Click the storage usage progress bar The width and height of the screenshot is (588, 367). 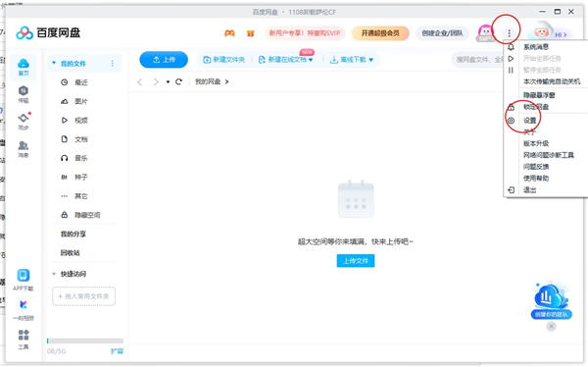[x=85, y=341]
